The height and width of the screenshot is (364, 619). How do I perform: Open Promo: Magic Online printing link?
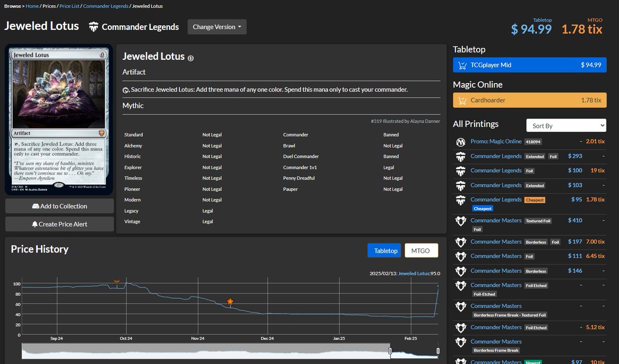tap(496, 141)
